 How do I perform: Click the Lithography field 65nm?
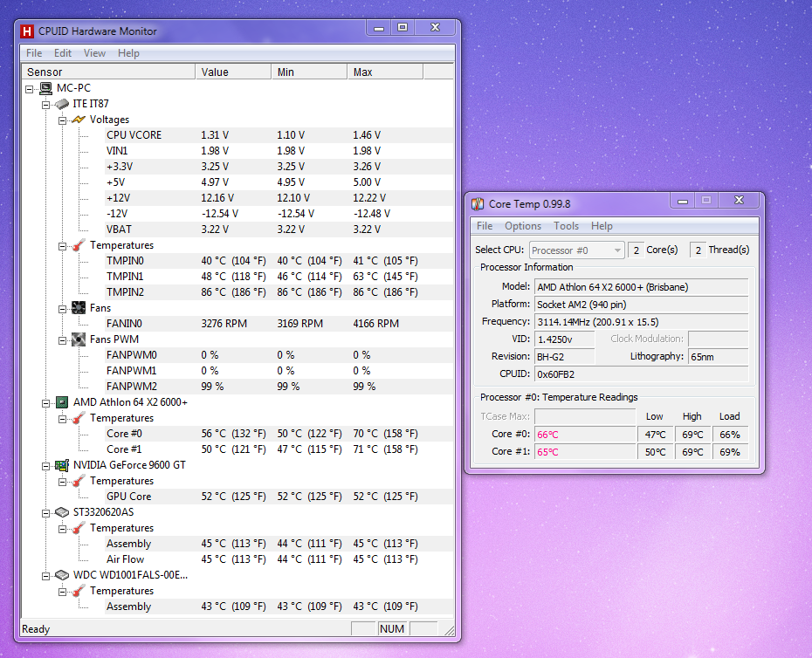click(x=719, y=357)
